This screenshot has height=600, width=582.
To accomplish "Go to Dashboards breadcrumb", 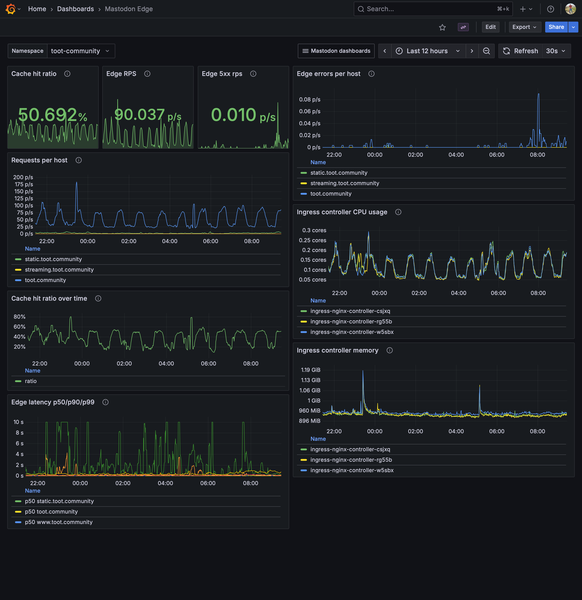I will click(75, 9).
